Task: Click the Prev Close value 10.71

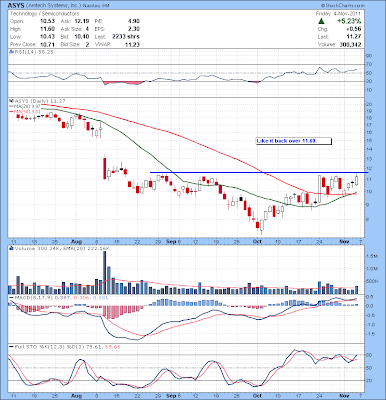Action: pos(47,44)
